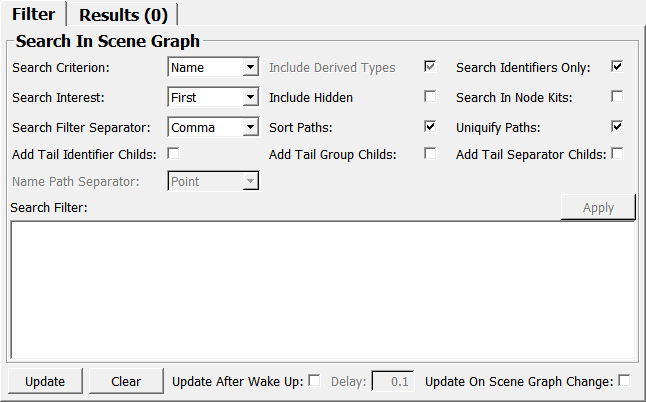Image resolution: width=646 pixels, height=402 pixels.
Task: Open Search Filter Separator dropdown
Action: pos(213,127)
